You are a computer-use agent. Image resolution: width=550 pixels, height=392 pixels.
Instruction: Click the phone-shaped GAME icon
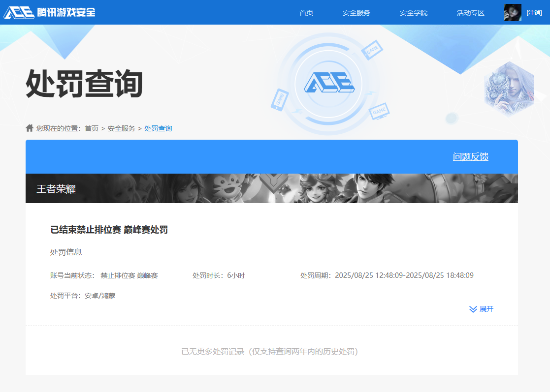pos(279,99)
